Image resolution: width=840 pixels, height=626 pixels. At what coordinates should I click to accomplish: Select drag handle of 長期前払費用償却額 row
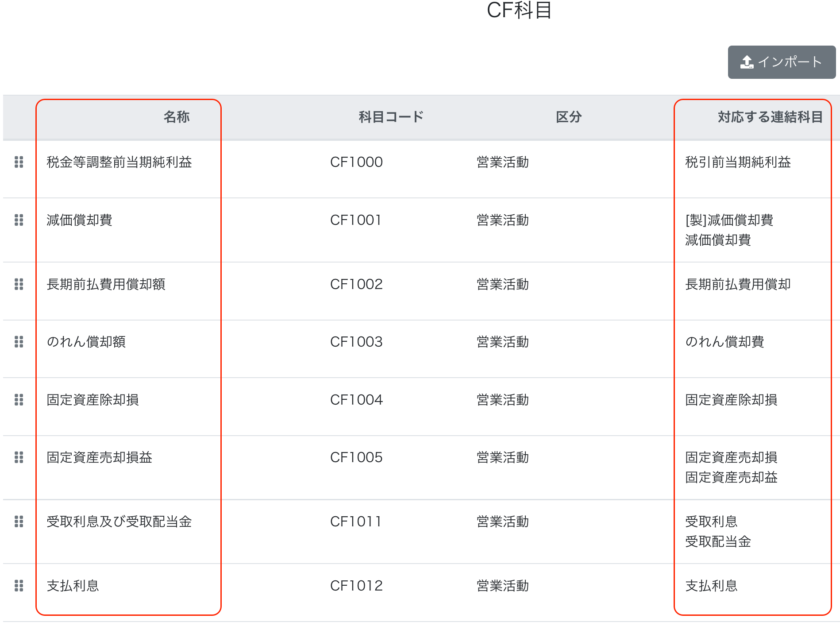pyautogui.click(x=19, y=284)
